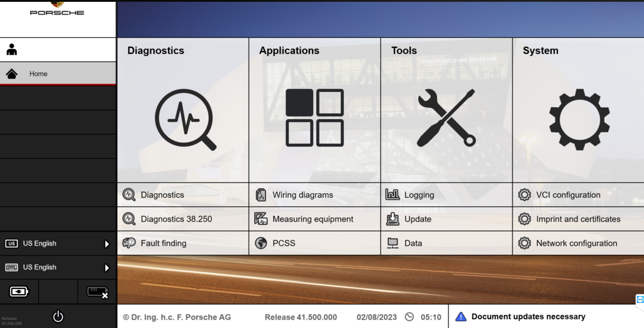This screenshot has height=328, width=644.
Task: Click the battery charging status icon
Action: click(x=19, y=291)
